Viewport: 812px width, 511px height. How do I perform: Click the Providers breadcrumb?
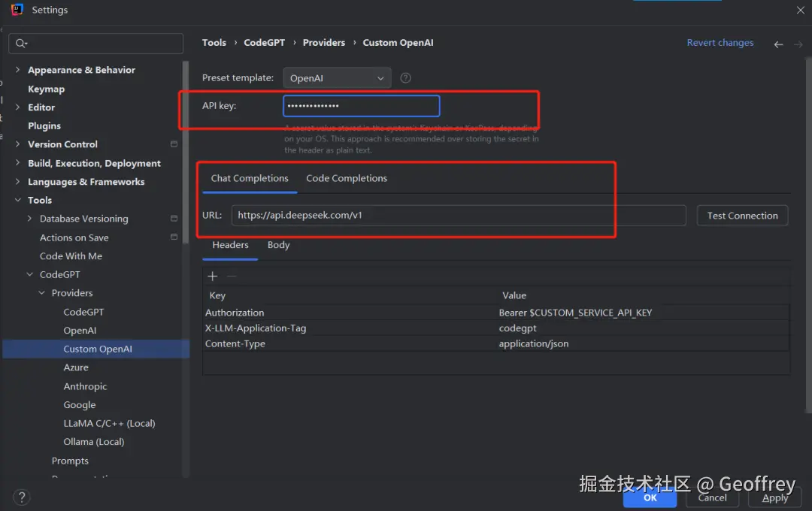tap(323, 43)
